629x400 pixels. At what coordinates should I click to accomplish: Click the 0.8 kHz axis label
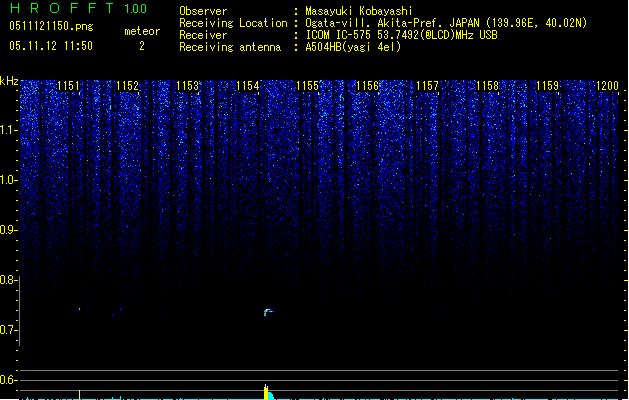point(9,280)
